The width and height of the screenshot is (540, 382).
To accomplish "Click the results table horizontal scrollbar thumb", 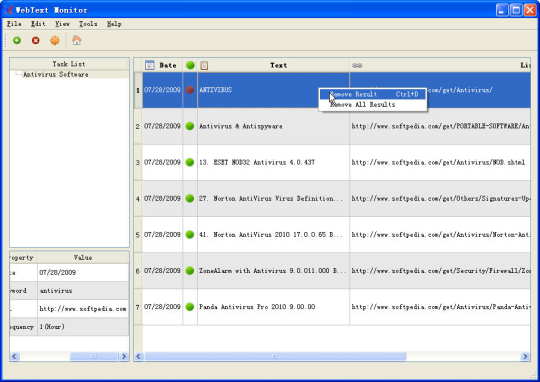I will click(275, 356).
